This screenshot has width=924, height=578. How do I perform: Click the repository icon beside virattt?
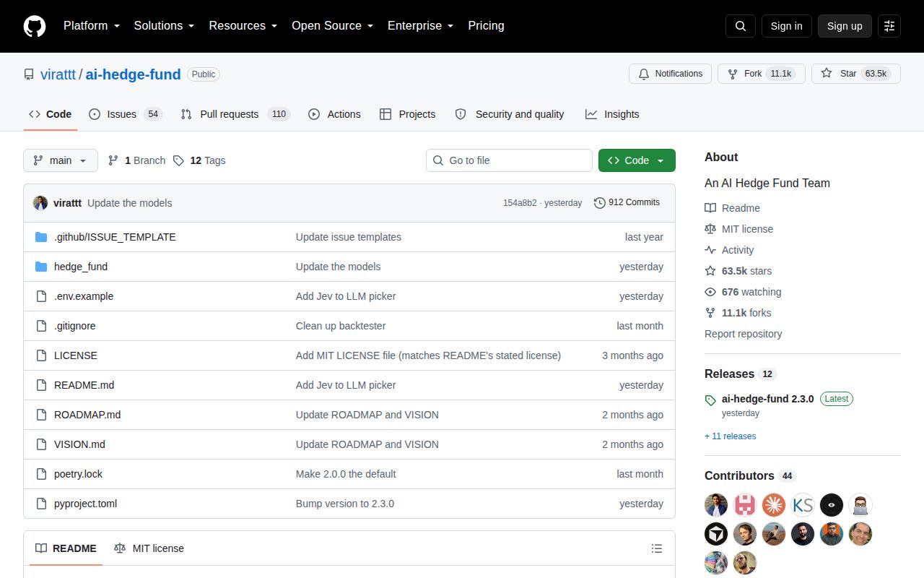coord(29,74)
